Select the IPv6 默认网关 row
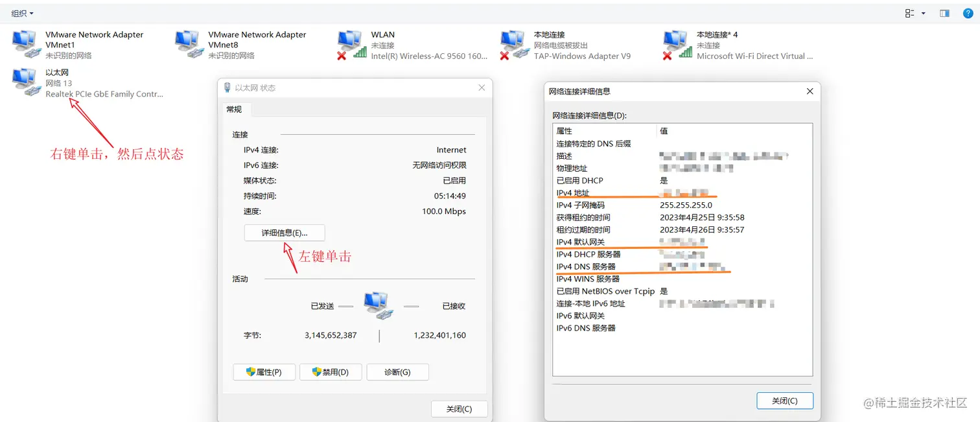 pyautogui.click(x=682, y=316)
